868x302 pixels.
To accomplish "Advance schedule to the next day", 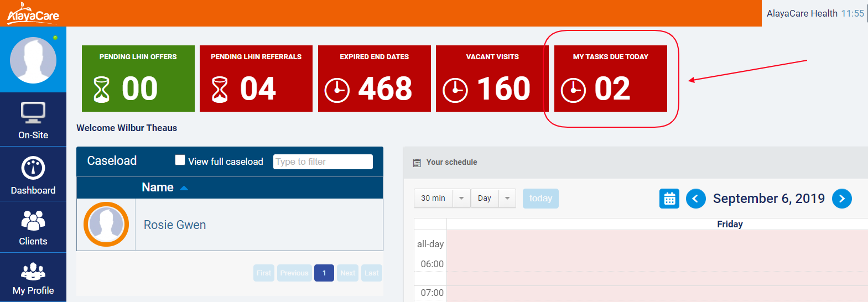I will click(x=841, y=199).
